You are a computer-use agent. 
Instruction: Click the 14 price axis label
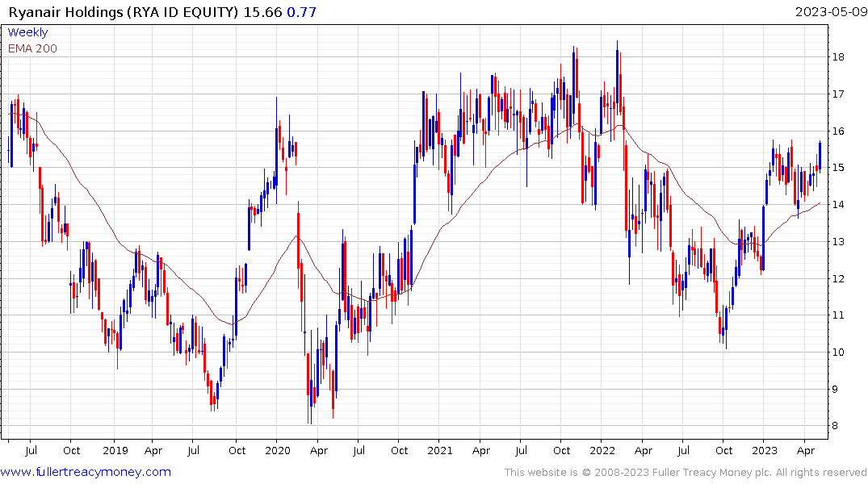[838, 205]
